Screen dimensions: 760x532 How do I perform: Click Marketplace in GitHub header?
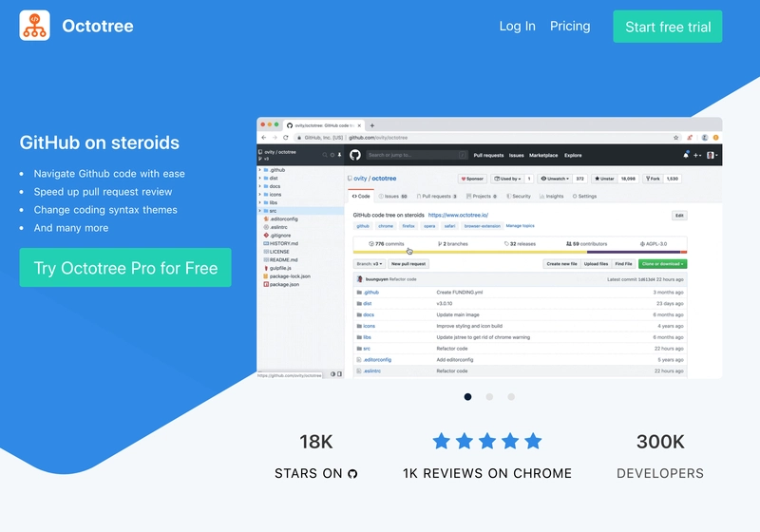[543, 156]
